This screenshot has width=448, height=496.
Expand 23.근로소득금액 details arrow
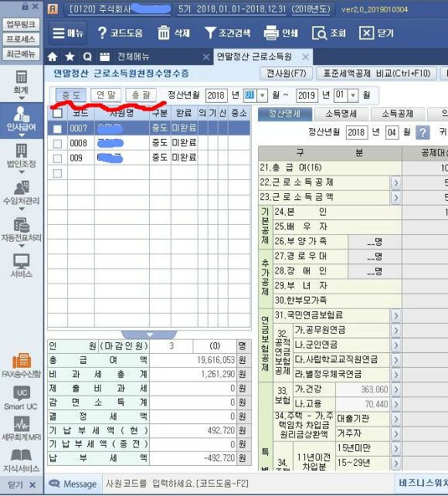click(x=395, y=197)
